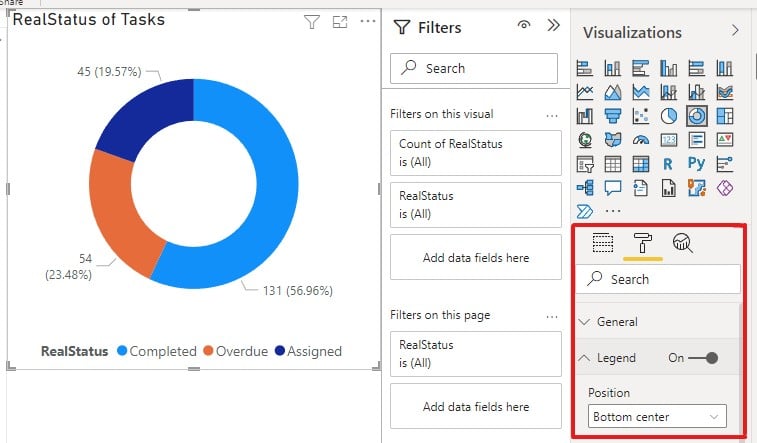Open focus mode for the chart
This screenshot has height=443, width=757.
[340, 22]
